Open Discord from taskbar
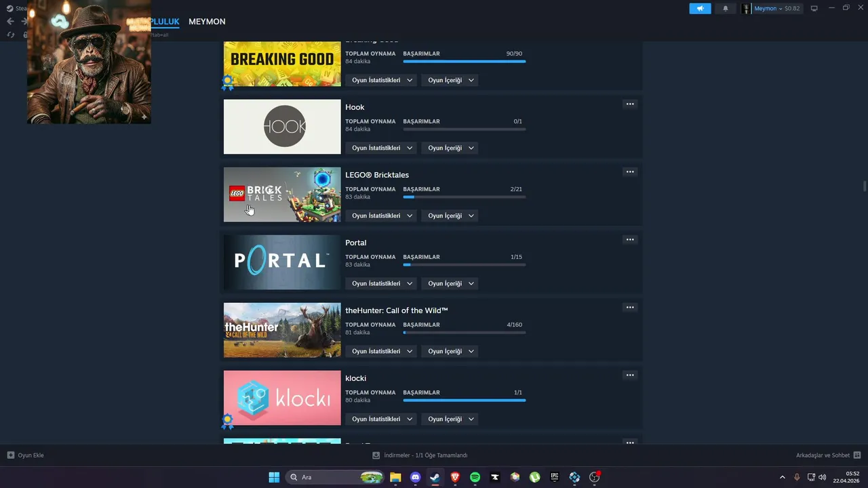The width and height of the screenshot is (868, 488). point(415,477)
